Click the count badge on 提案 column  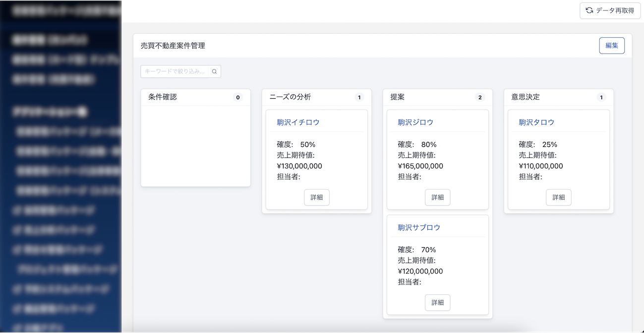479,97
